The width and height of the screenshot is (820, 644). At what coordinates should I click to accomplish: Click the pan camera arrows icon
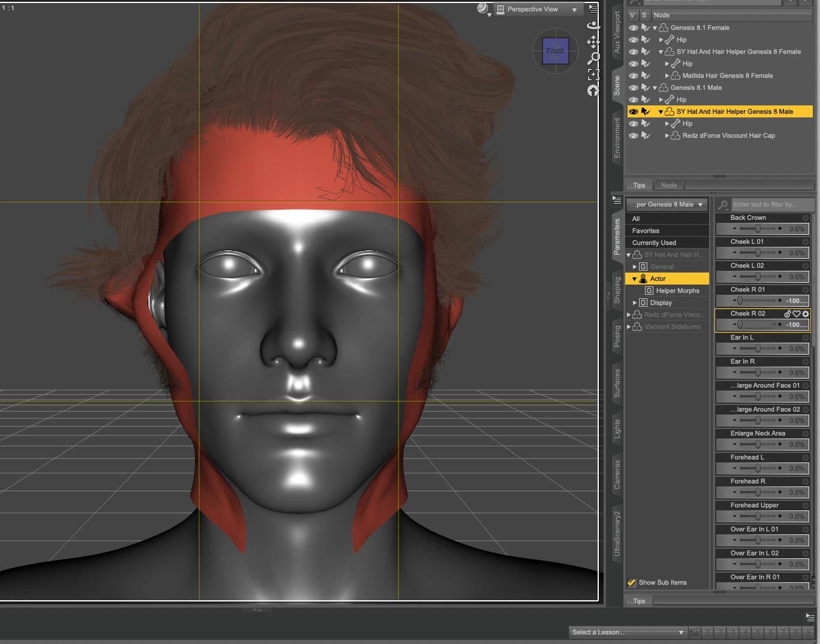click(593, 42)
